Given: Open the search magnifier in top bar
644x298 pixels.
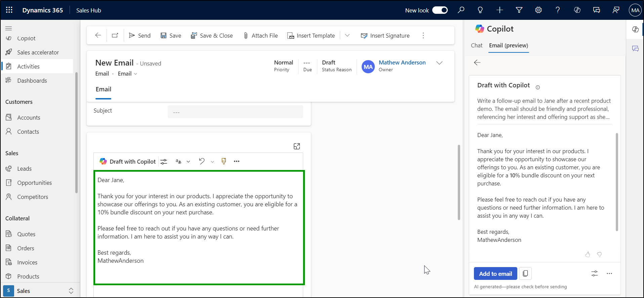Looking at the screenshot, I should click(x=461, y=10).
